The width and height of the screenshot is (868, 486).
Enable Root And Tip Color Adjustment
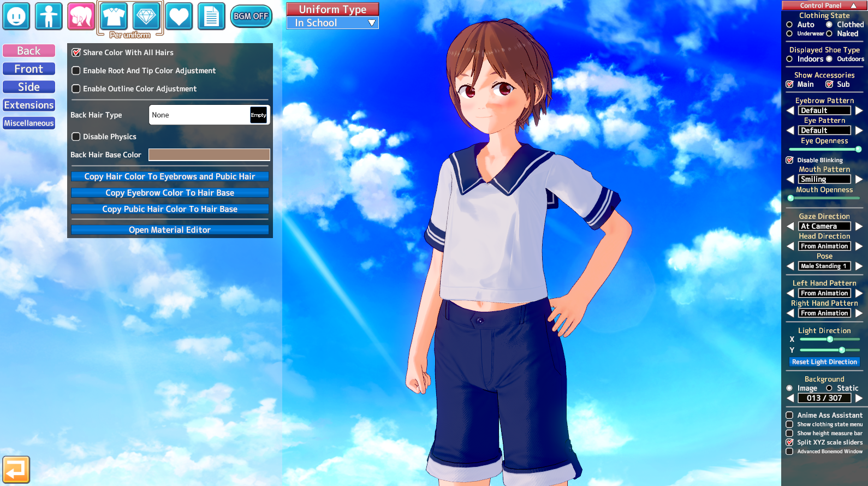(76, 70)
